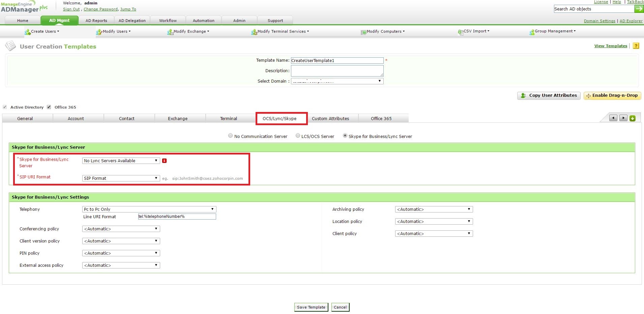Click the Line URI Format field
Viewport: 644px width, 314px height.
point(177,217)
